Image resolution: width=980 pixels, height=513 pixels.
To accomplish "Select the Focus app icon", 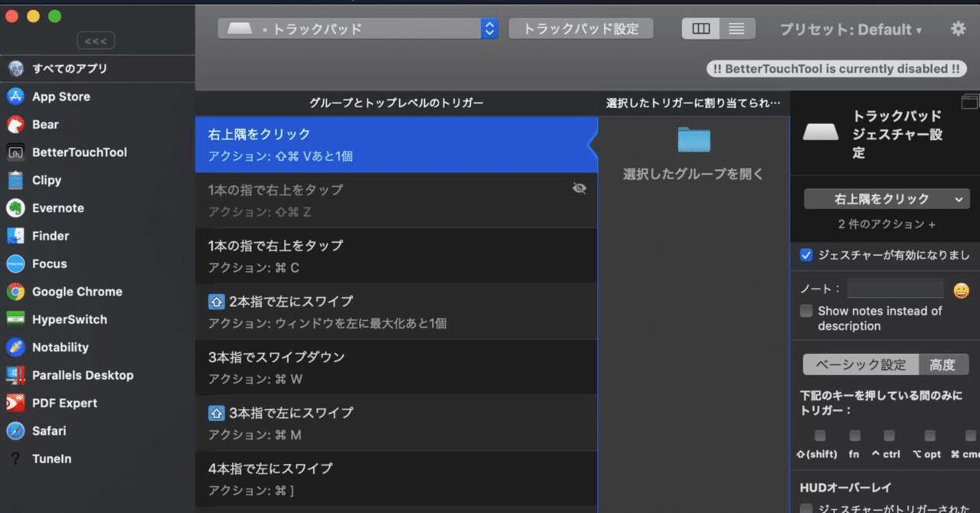I will pyautogui.click(x=16, y=264).
